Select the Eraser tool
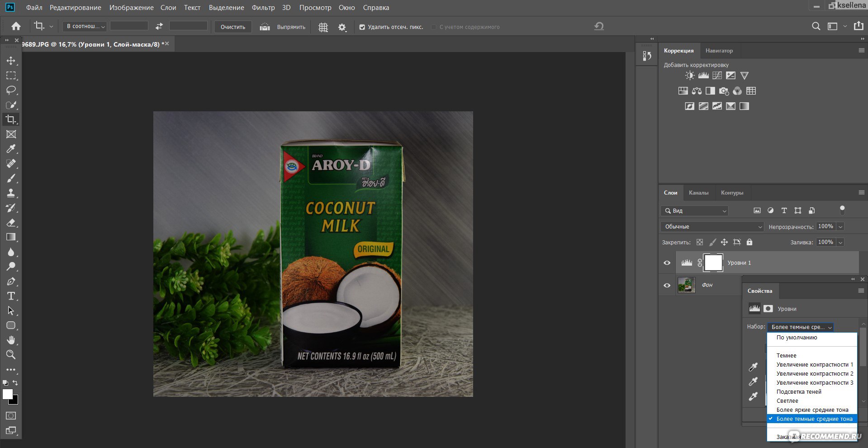Screen dimensions: 868x448 tap(11, 222)
